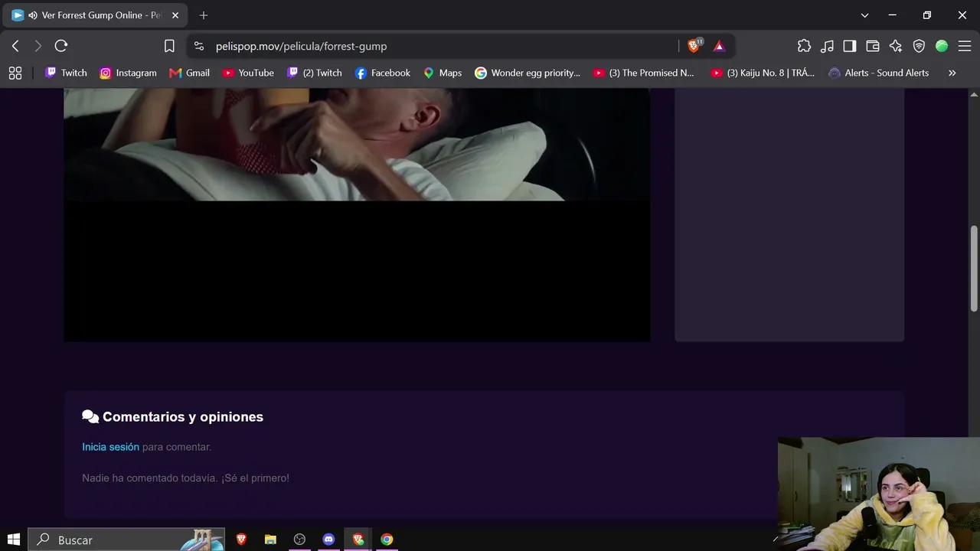Open the Gmail bookmark
Viewport: 980px width, 551px height.
[189, 73]
